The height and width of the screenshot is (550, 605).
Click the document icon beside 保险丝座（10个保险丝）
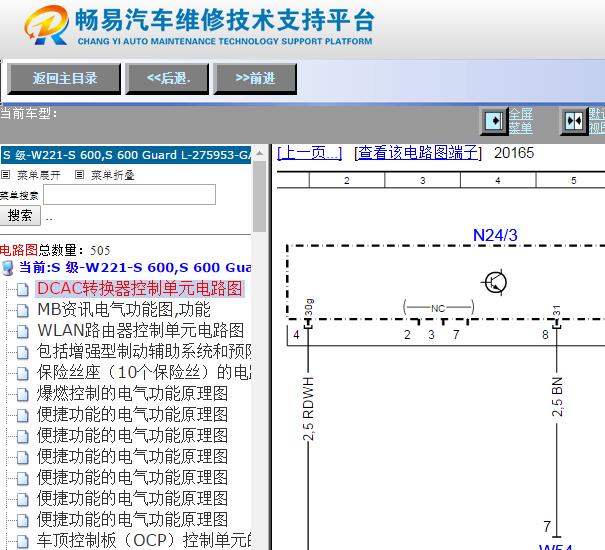[x=22, y=373]
